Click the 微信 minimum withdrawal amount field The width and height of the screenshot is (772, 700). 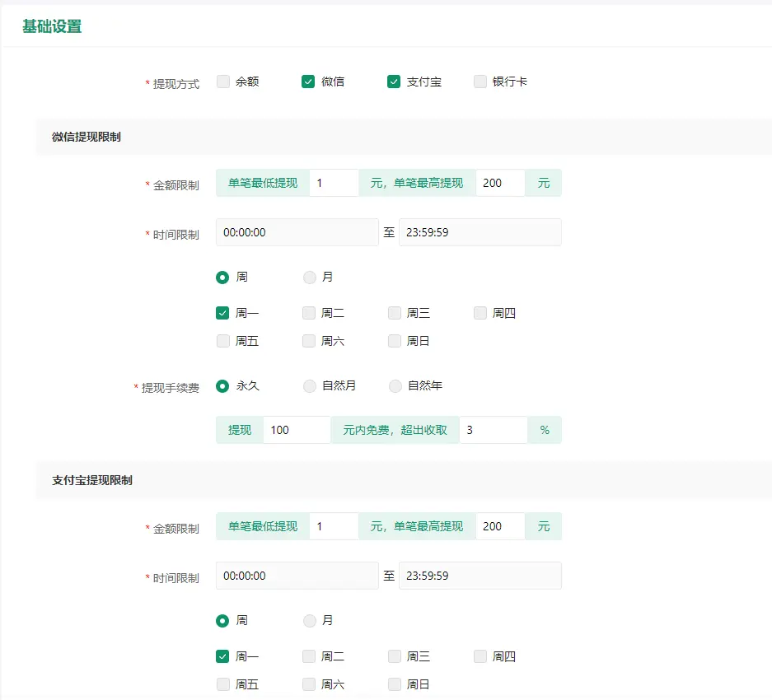pyautogui.click(x=334, y=183)
